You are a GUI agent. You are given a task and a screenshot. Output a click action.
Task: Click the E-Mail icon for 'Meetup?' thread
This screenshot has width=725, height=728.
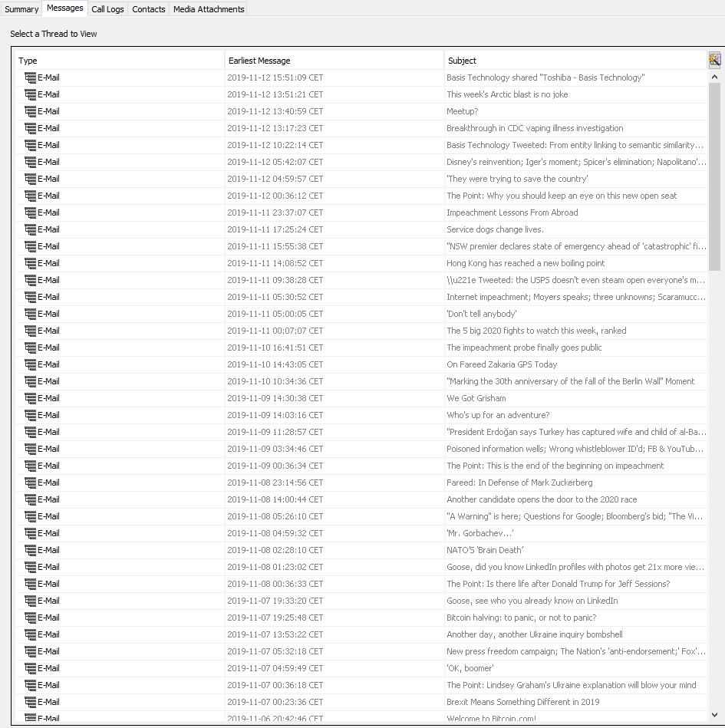tap(31, 111)
